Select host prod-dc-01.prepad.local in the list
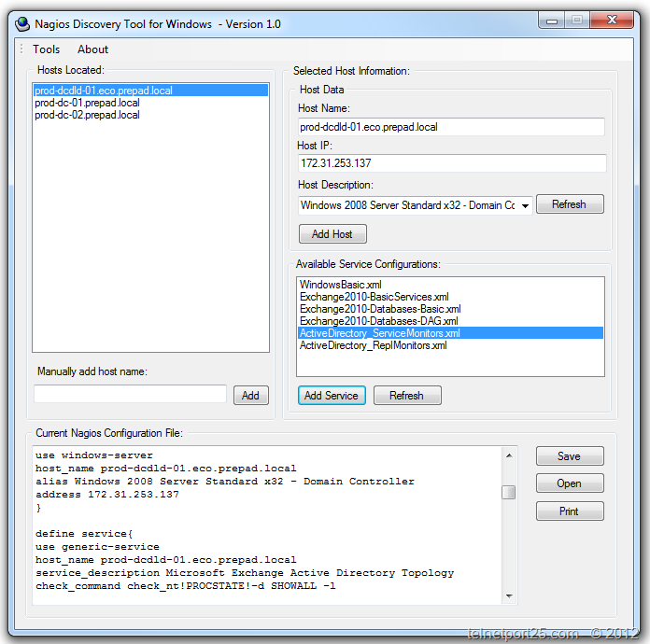 pyautogui.click(x=150, y=103)
